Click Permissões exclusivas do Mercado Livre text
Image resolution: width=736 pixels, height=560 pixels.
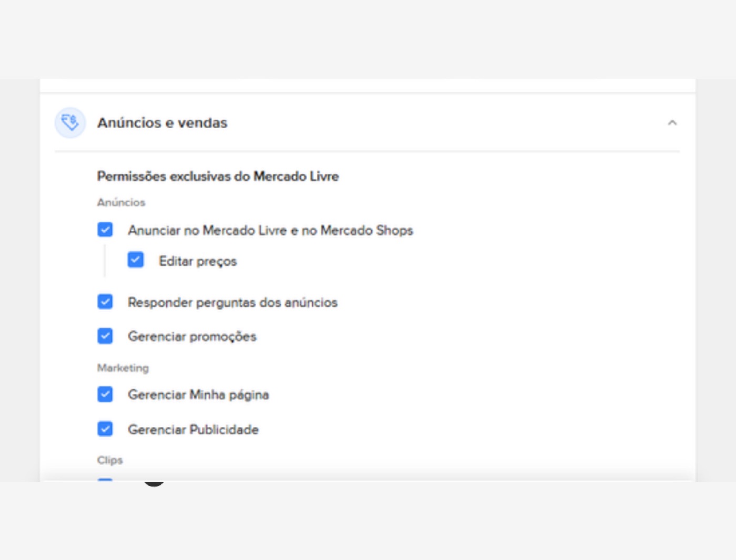click(x=218, y=177)
